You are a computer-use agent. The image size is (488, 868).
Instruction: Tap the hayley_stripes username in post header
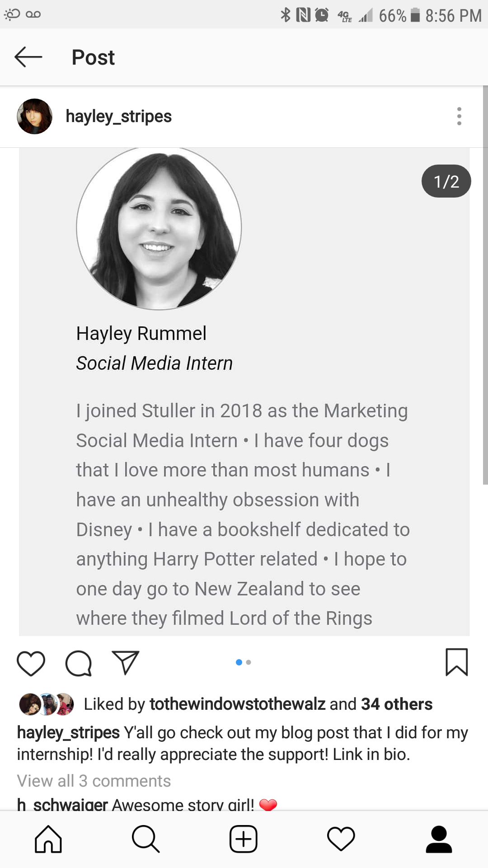(x=118, y=116)
